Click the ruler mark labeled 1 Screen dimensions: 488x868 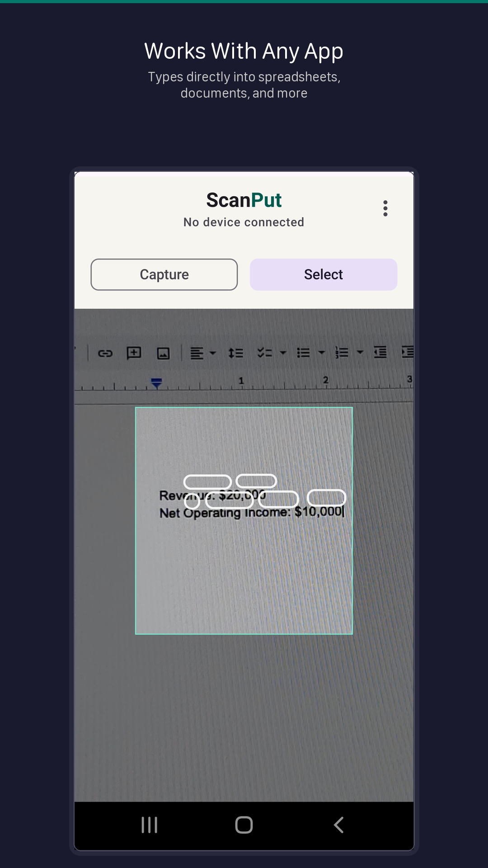point(241,381)
